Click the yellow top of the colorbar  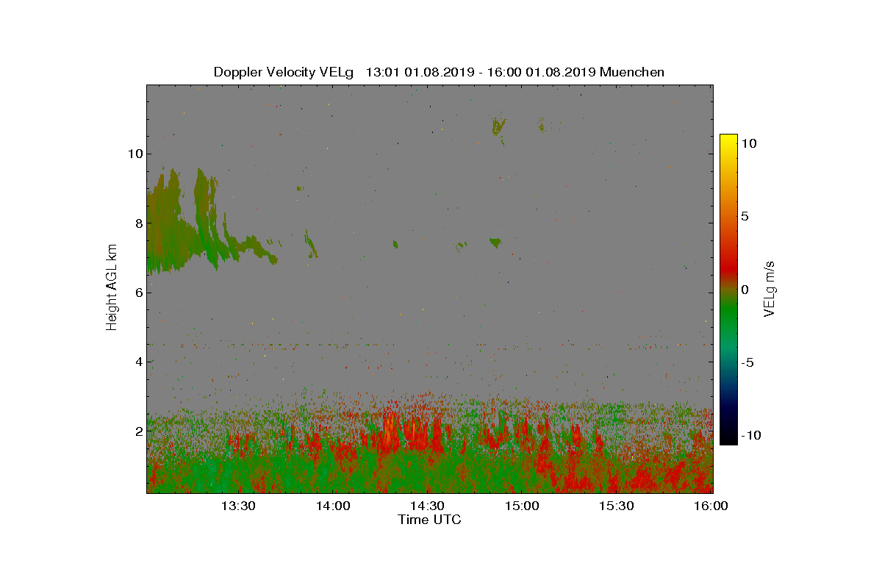(x=728, y=141)
